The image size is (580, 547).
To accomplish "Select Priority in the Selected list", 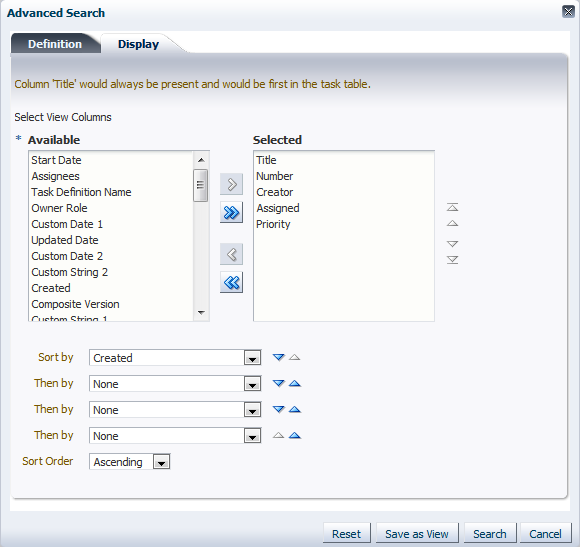I will (273, 224).
